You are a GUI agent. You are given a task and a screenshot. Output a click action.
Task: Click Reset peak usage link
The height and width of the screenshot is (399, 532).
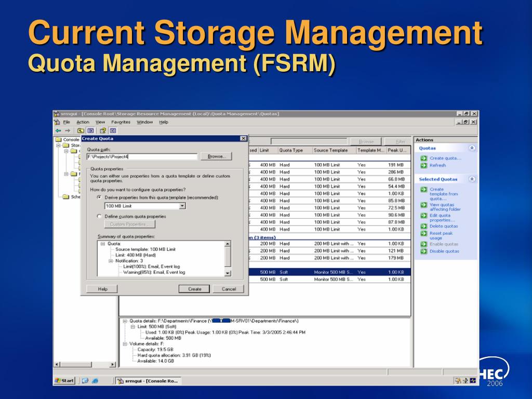tap(441, 235)
